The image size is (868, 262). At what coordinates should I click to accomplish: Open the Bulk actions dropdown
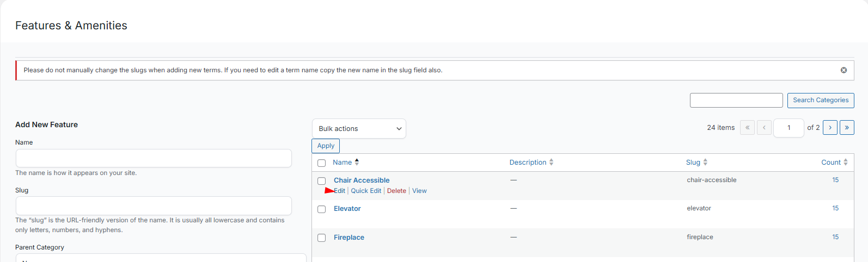(x=359, y=129)
